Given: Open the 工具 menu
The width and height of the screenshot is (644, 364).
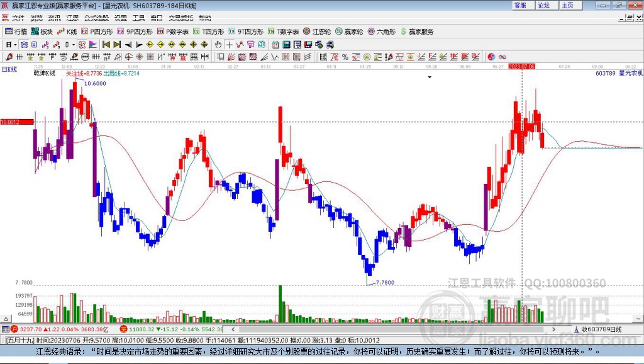Looking at the screenshot, I should point(139,18).
